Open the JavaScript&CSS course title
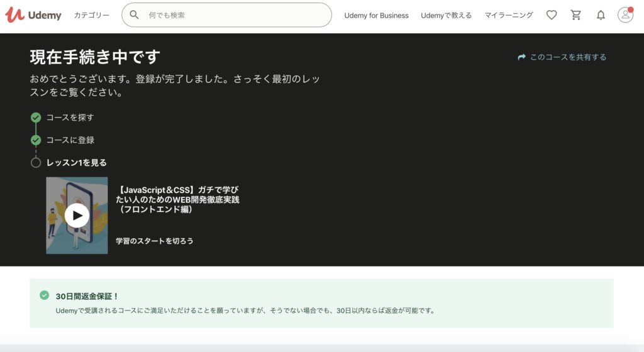The height and width of the screenshot is (352, 644). pos(177,199)
